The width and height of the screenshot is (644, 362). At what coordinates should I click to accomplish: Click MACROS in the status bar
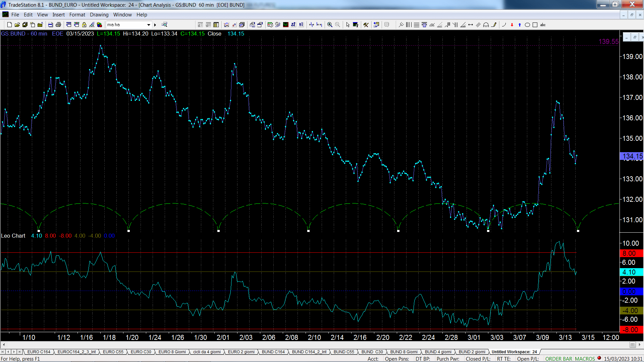pos(585,359)
